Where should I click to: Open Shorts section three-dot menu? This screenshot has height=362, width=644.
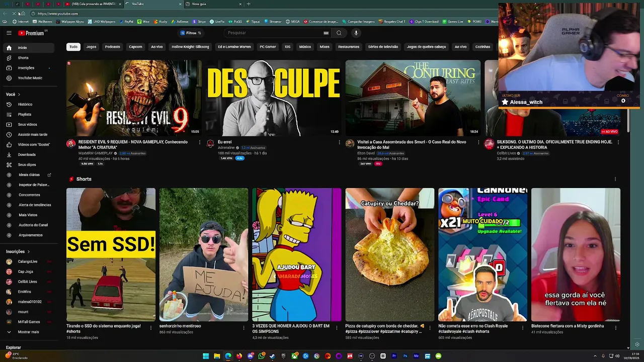pyautogui.click(x=615, y=179)
